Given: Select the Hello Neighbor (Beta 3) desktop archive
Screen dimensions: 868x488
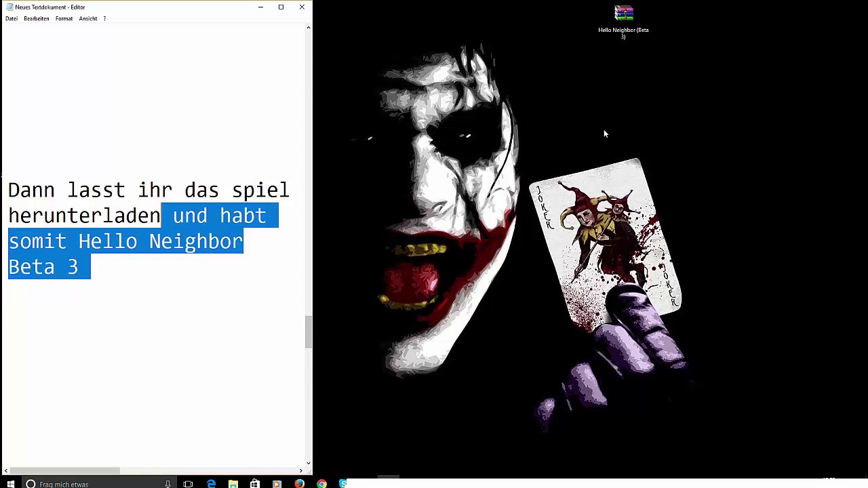Looking at the screenshot, I should [x=623, y=22].
